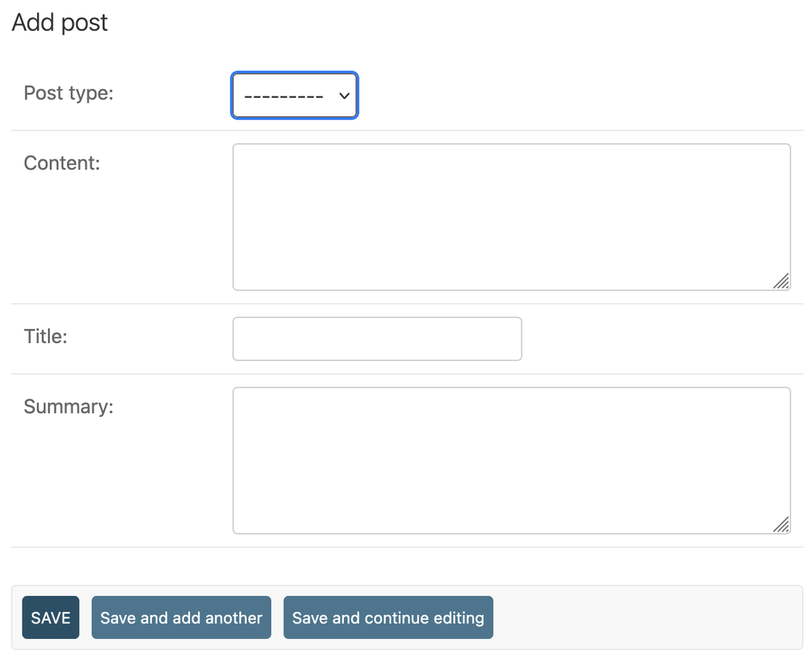The image size is (812, 658).
Task: Click the Title label
Action: pyautogui.click(x=46, y=336)
